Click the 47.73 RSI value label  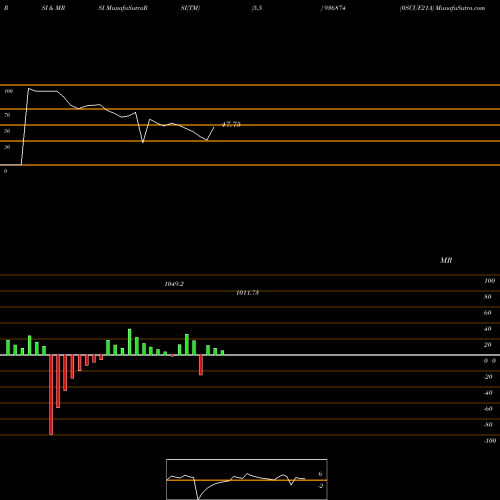click(x=231, y=124)
